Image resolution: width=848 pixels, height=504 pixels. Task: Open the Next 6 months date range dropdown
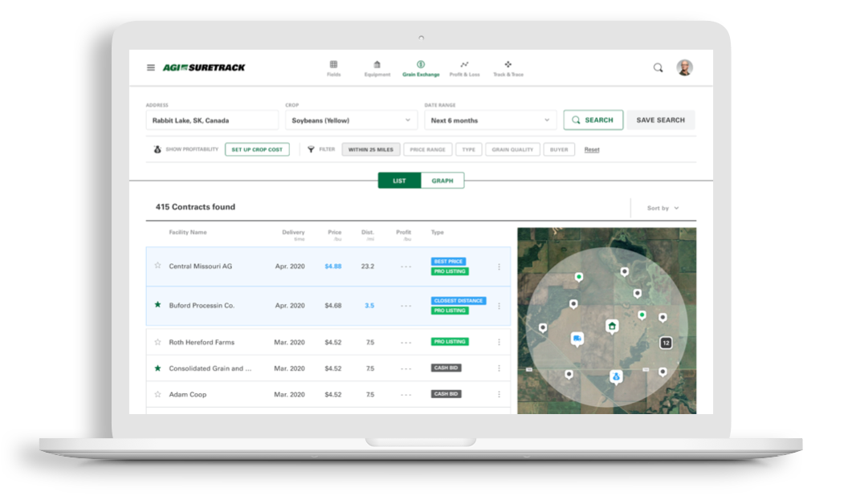pyautogui.click(x=491, y=120)
